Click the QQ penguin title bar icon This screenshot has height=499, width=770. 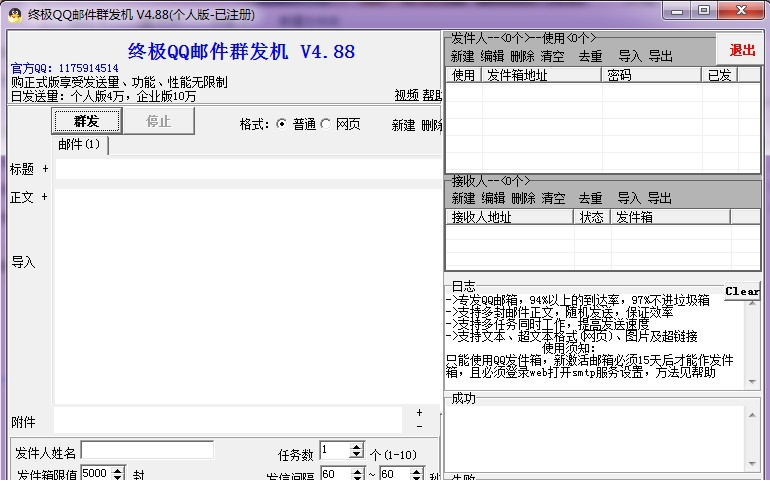point(15,16)
